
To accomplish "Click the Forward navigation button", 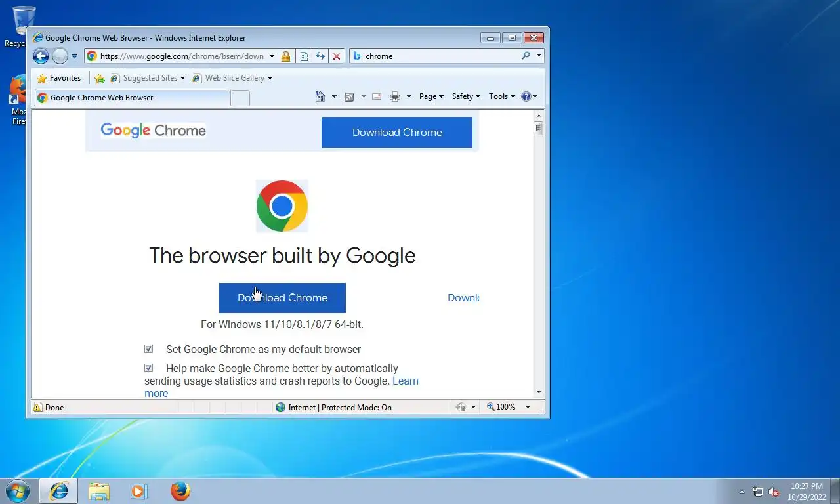I will (60, 56).
